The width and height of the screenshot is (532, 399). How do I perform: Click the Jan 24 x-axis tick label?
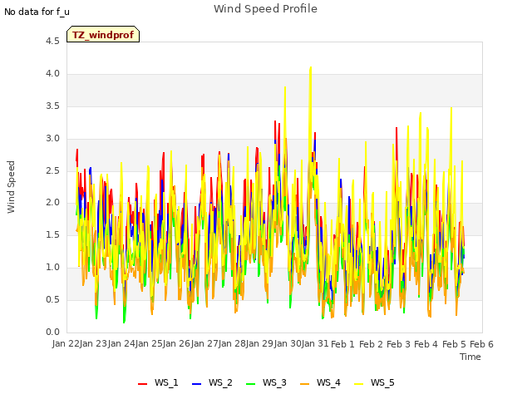(121, 343)
